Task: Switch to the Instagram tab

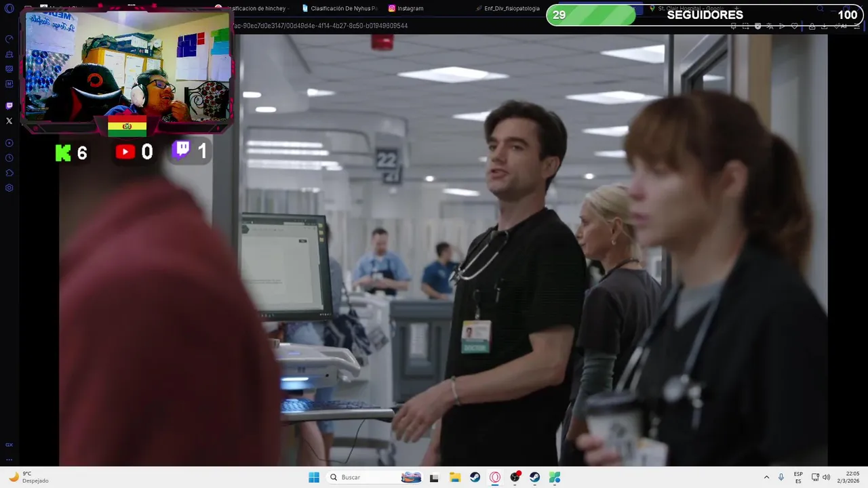Action: (x=407, y=8)
